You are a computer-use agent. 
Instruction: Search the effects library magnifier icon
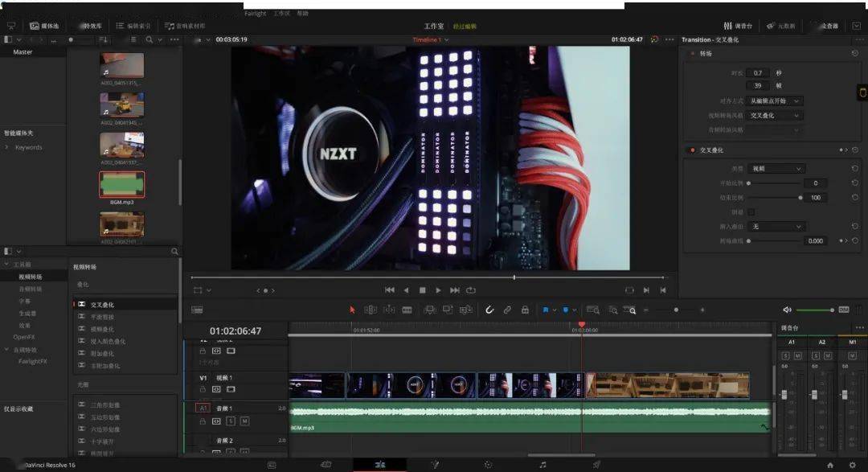(174, 252)
